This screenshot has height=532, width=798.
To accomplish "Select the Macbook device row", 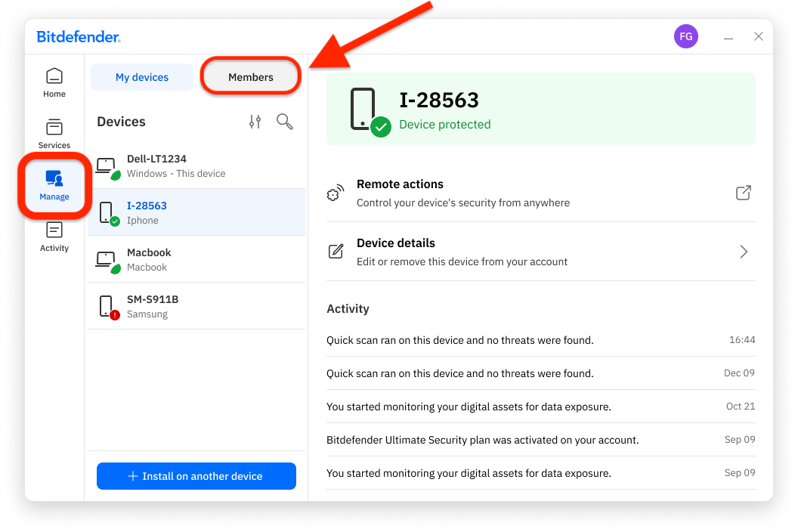I will coord(196,259).
